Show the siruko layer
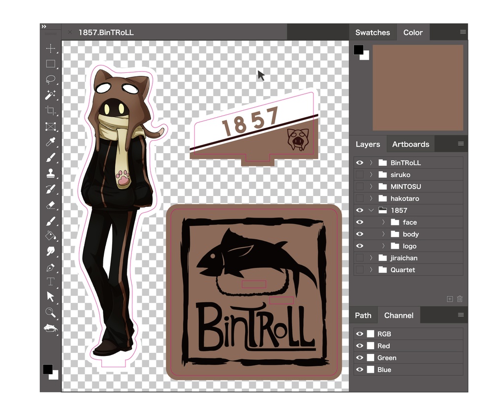504x420 pixels. (360, 174)
